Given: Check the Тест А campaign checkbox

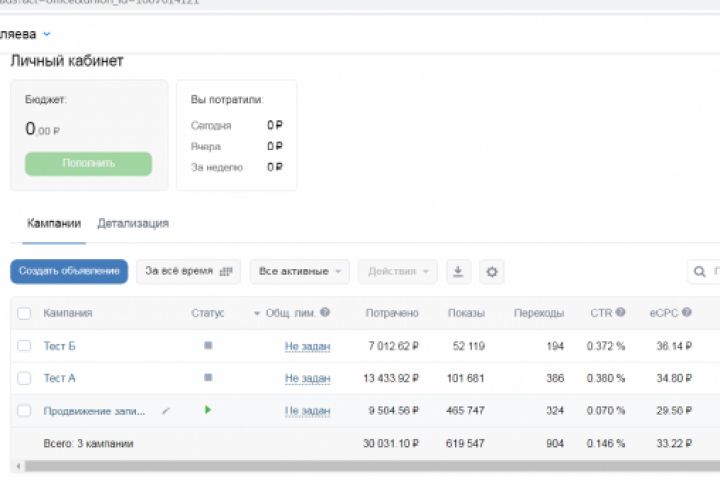Looking at the screenshot, I should coord(25,378).
